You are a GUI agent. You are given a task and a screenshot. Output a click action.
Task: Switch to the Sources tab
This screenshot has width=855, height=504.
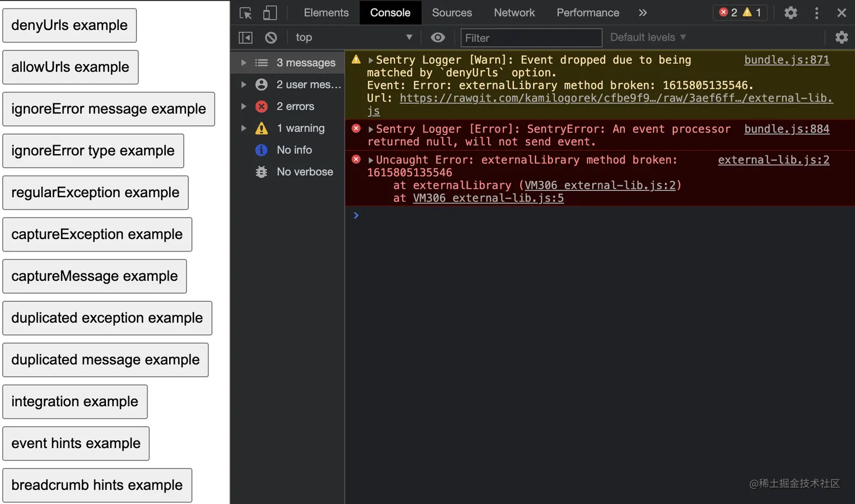click(x=452, y=12)
